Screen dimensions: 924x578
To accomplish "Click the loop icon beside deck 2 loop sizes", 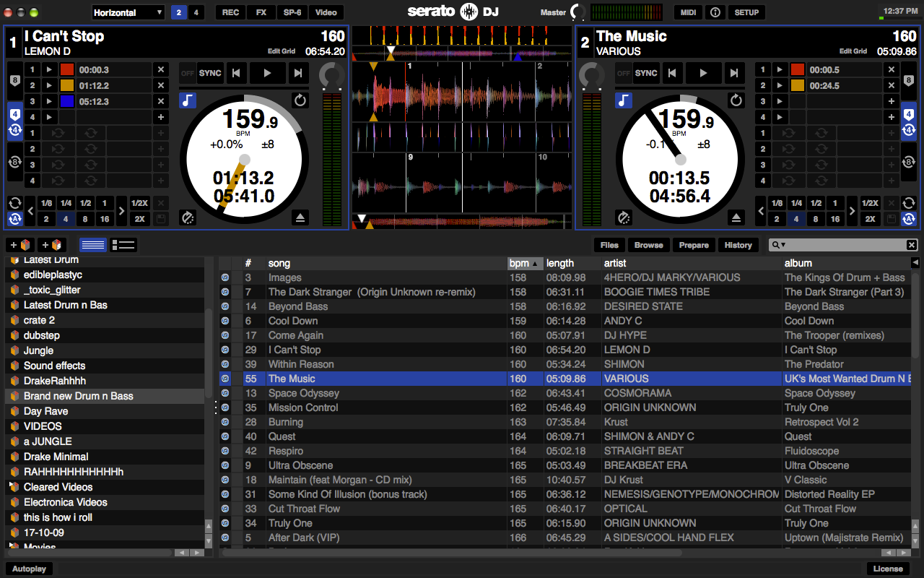I will [x=909, y=203].
